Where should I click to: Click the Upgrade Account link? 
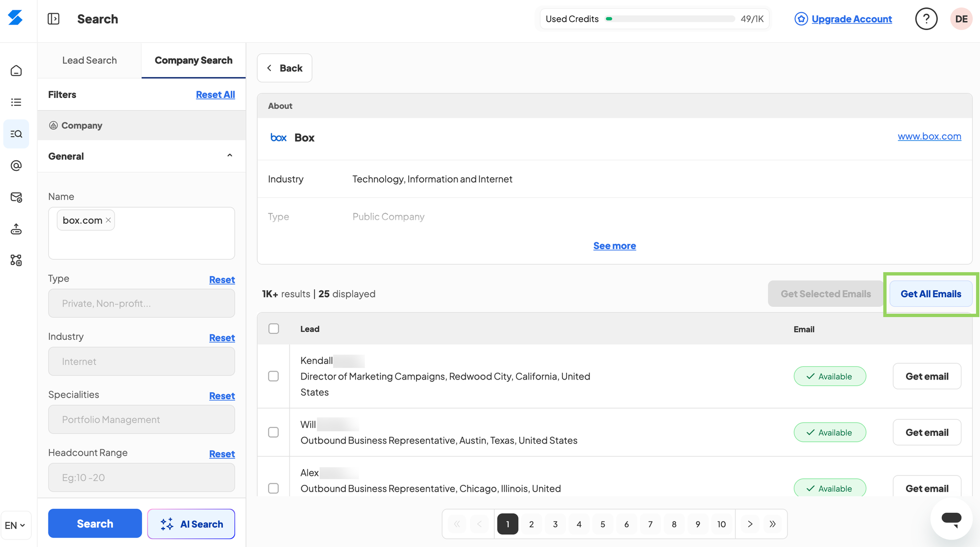pyautogui.click(x=852, y=19)
